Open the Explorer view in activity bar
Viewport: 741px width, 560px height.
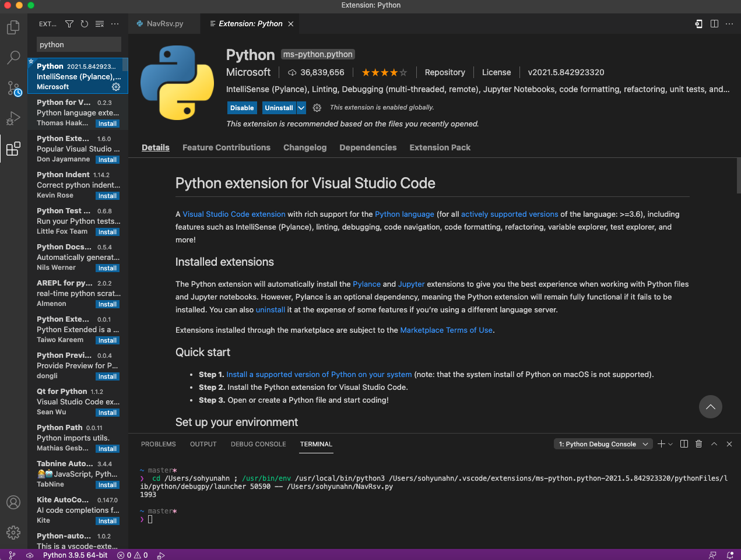pyautogui.click(x=13, y=27)
